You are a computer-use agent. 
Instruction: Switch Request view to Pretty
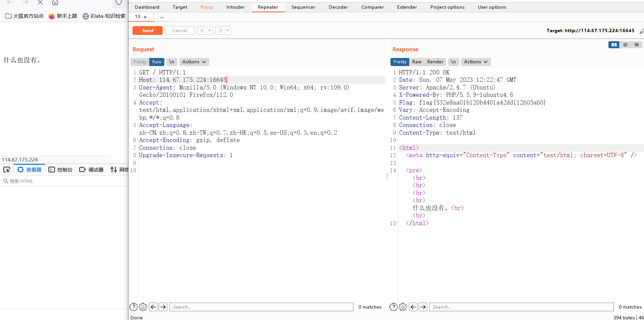[x=140, y=62]
